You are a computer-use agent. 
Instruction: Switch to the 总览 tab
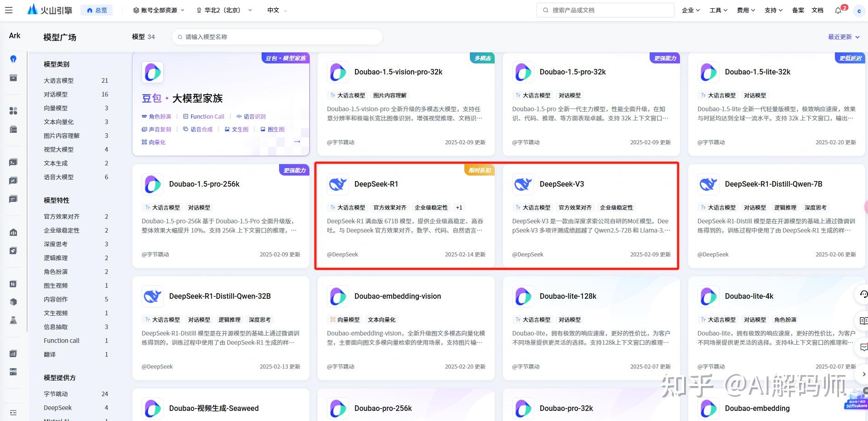pos(97,10)
